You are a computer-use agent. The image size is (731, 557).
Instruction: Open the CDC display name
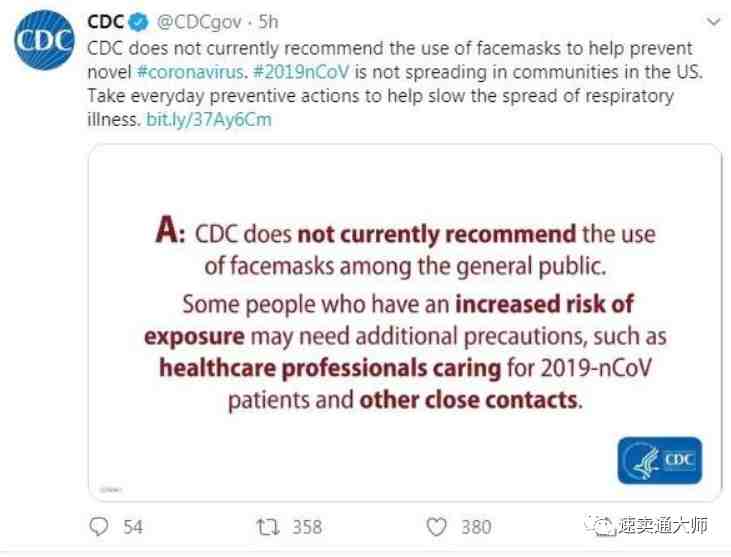[106, 22]
